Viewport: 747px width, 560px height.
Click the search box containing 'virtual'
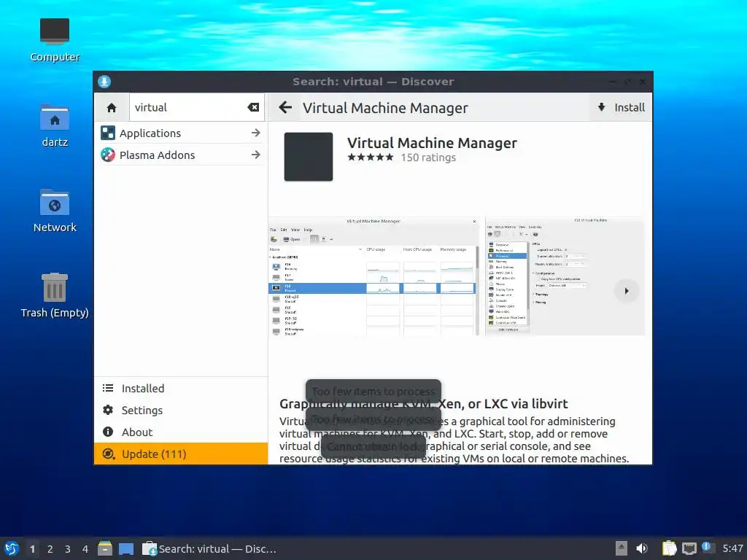[x=197, y=108]
